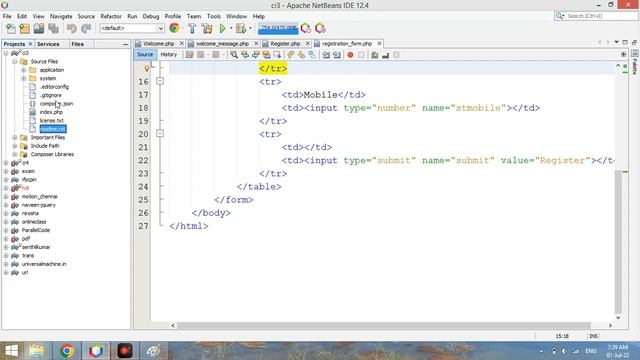Click the Find Next Occurrence icon

(x=256, y=55)
